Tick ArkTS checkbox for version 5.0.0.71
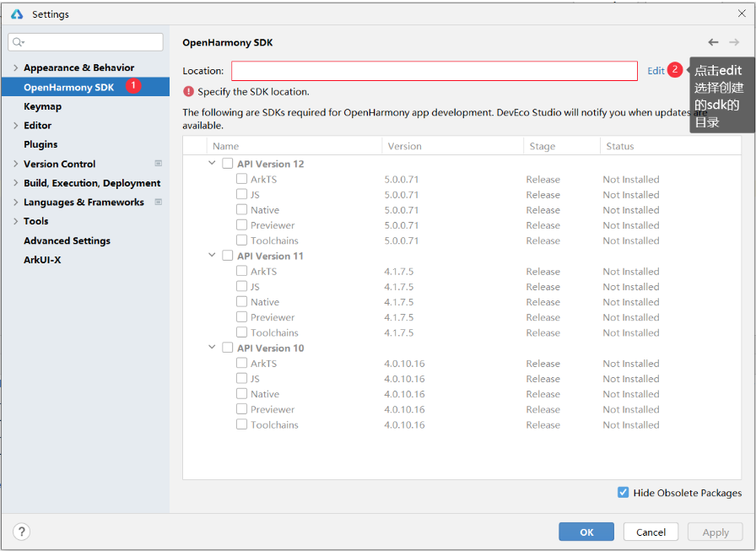The height and width of the screenshot is (551, 756). tap(241, 179)
